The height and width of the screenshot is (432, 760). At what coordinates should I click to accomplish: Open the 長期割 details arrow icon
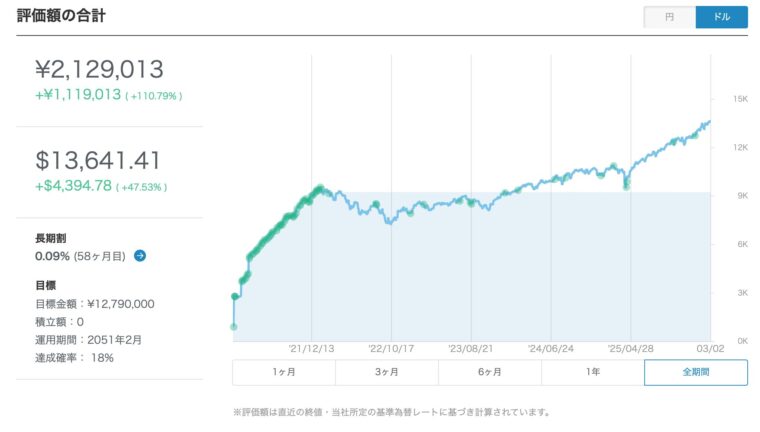point(140,256)
